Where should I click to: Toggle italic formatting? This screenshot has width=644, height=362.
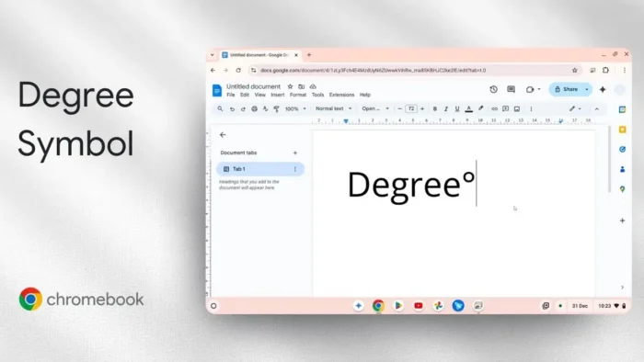click(x=445, y=108)
